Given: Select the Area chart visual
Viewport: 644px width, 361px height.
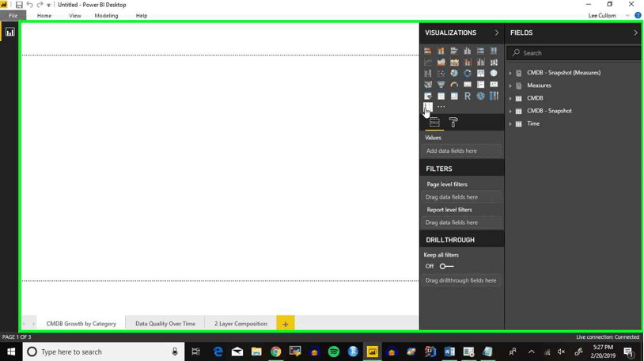Looking at the screenshot, I should pos(441,62).
